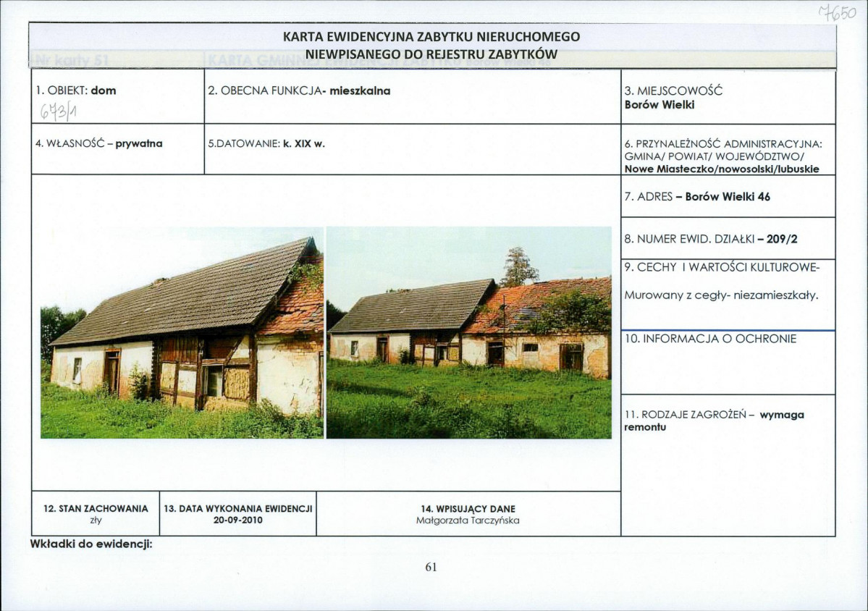Click the '14. WPISUJĄCY DANE' label
The height and width of the screenshot is (611, 868).
point(468,509)
